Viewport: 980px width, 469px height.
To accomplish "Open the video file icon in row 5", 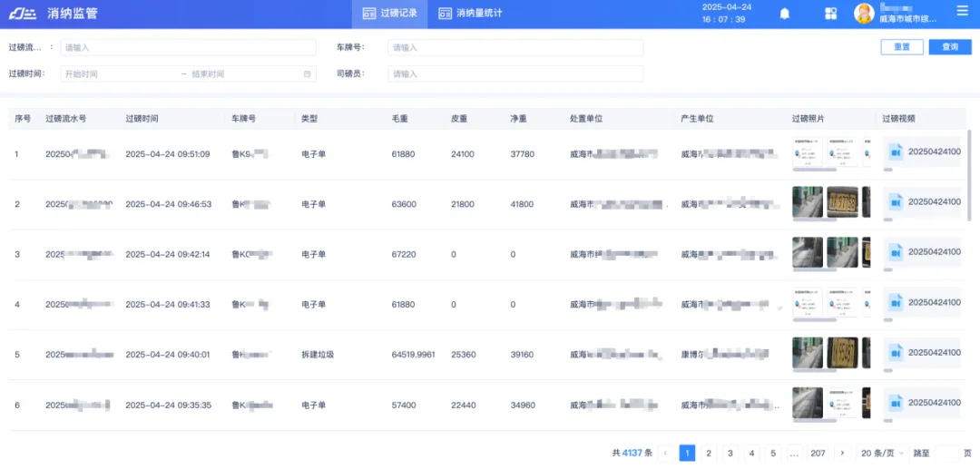I will pos(896,353).
